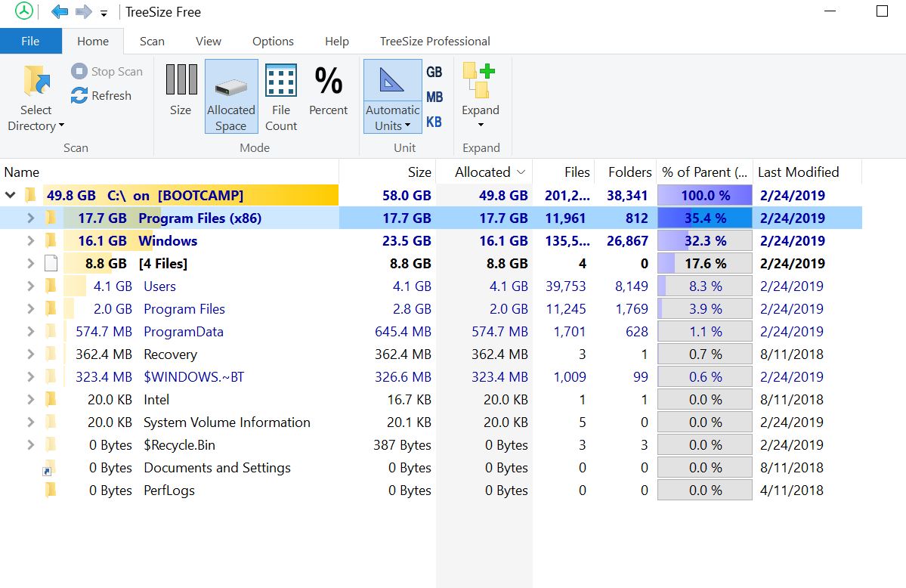
Task: Set unit to GB
Action: (434, 73)
